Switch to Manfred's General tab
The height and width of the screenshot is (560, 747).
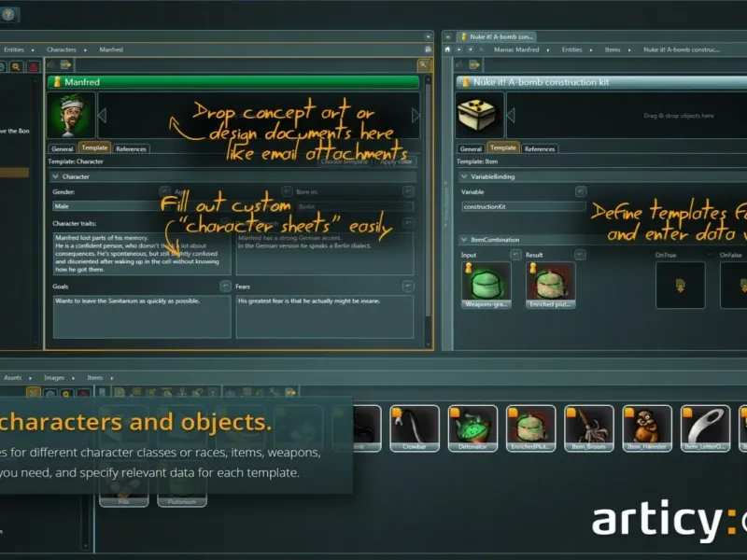[63, 148]
